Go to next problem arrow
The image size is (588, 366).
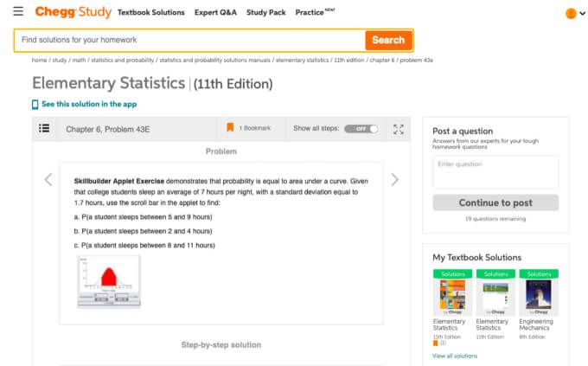(x=394, y=179)
